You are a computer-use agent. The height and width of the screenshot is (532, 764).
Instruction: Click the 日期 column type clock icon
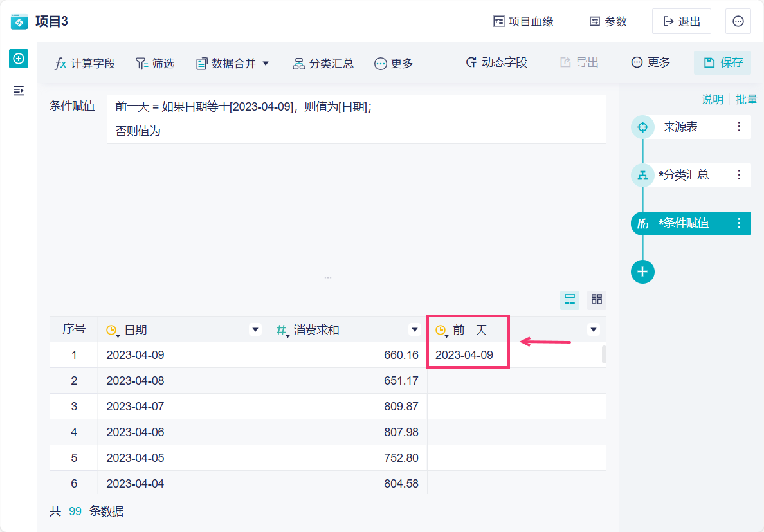(112, 330)
